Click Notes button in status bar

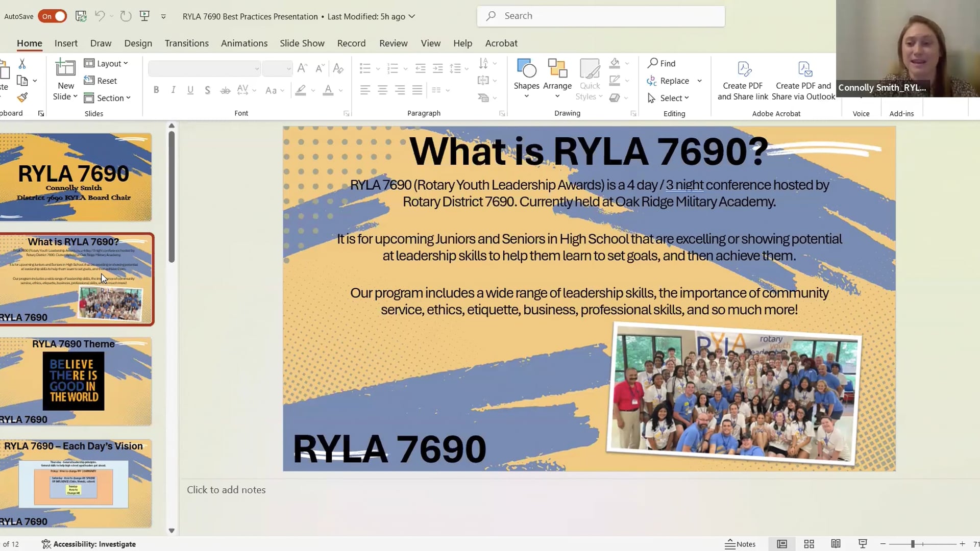coord(740,544)
